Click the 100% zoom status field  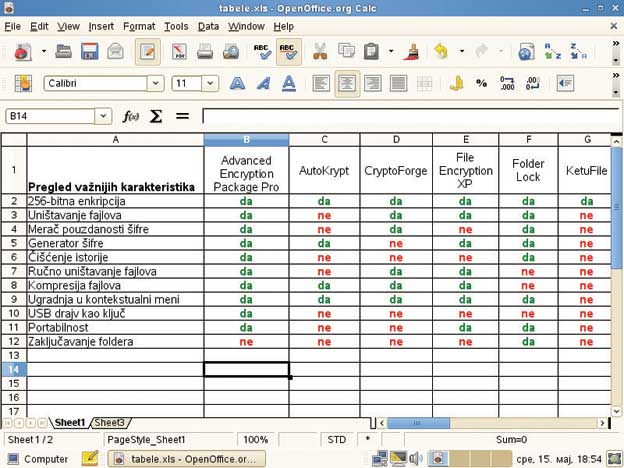coord(256,440)
